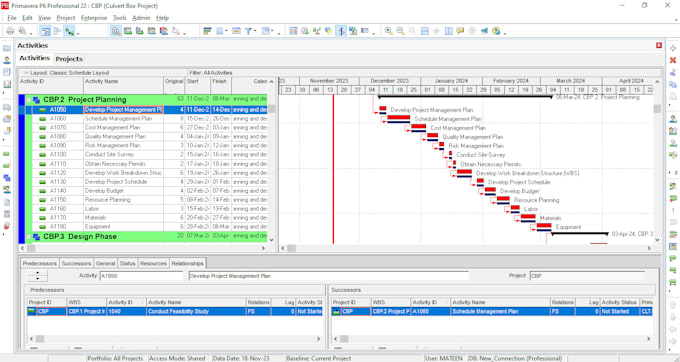This screenshot has width=680, height=362.
Task: Click the Schedule clock icon
Action: (305, 31)
